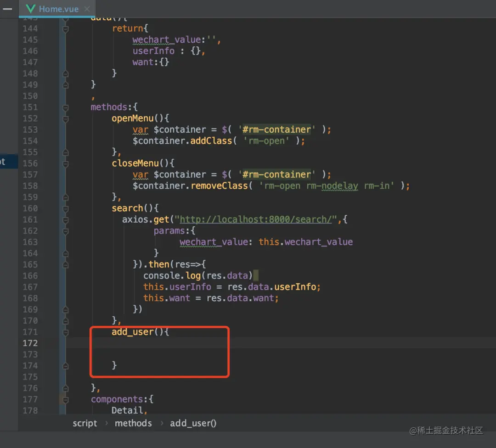Collapse the methods block at line 151
The width and height of the screenshot is (496, 448).
point(66,108)
